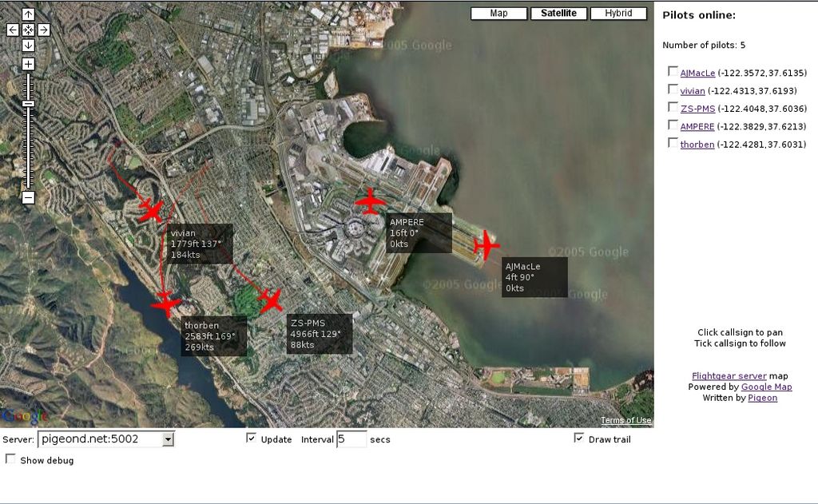Select the ZS-PMS airplane icon on map

tap(271, 300)
